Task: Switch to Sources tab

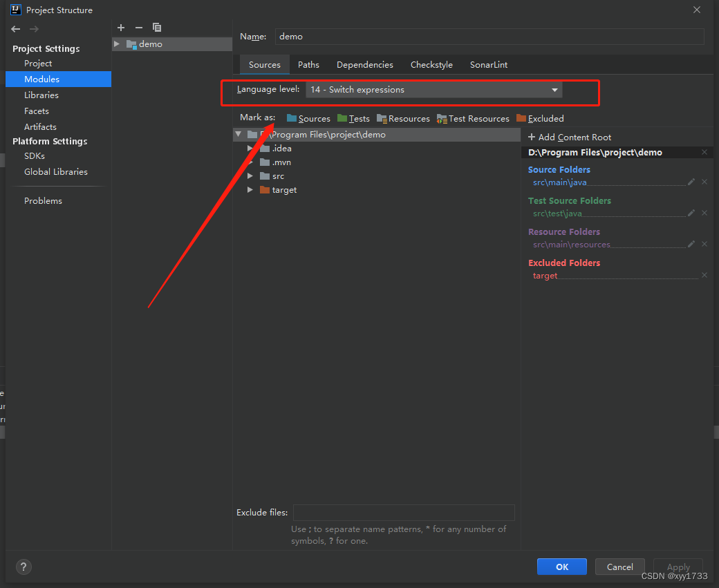Action: pyautogui.click(x=265, y=65)
